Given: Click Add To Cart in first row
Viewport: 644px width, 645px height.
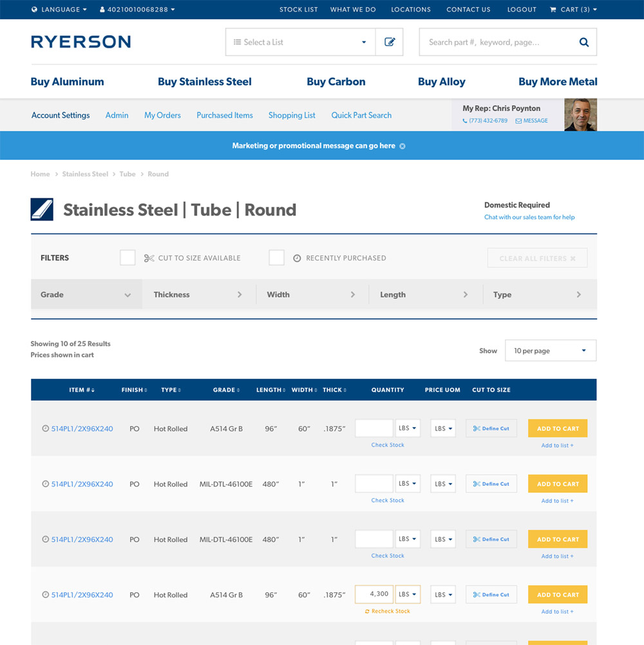Looking at the screenshot, I should pos(558,428).
